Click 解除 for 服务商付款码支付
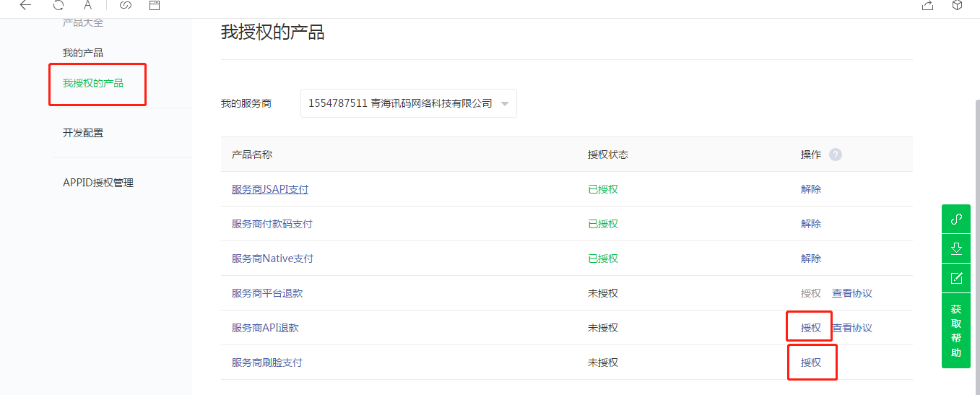This screenshot has width=980, height=395. click(811, 224)
